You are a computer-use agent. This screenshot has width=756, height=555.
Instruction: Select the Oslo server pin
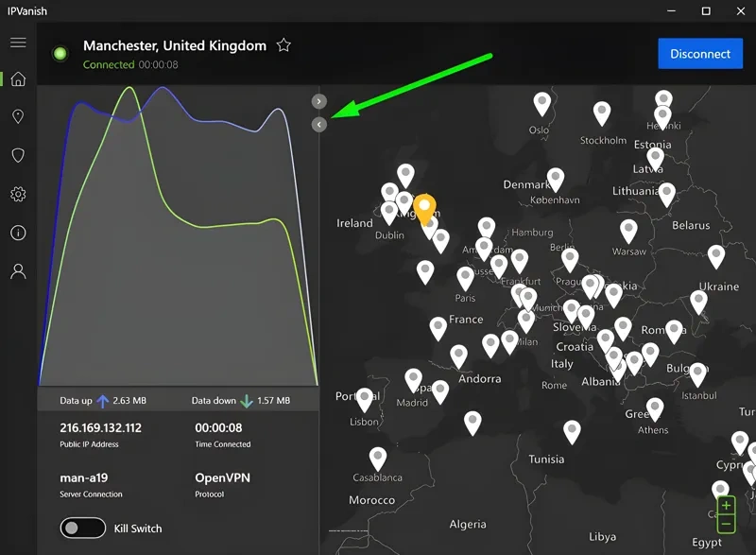click(541, 102)
